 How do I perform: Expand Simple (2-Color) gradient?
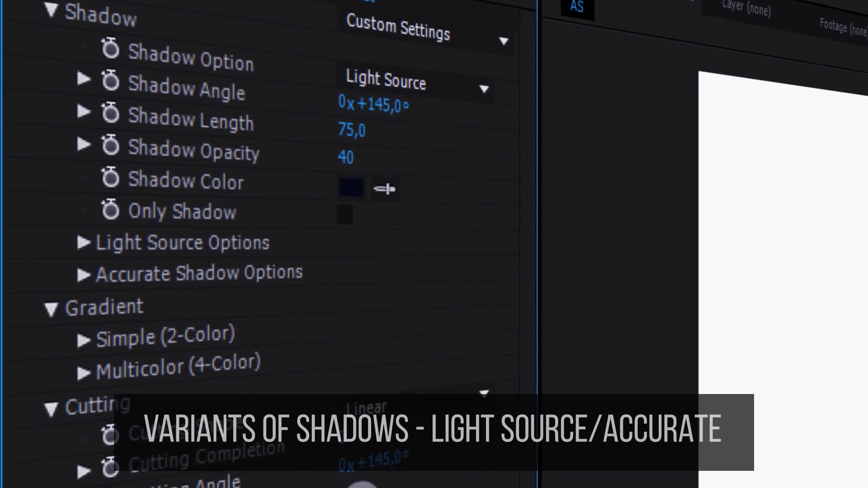tap(84, 340)
